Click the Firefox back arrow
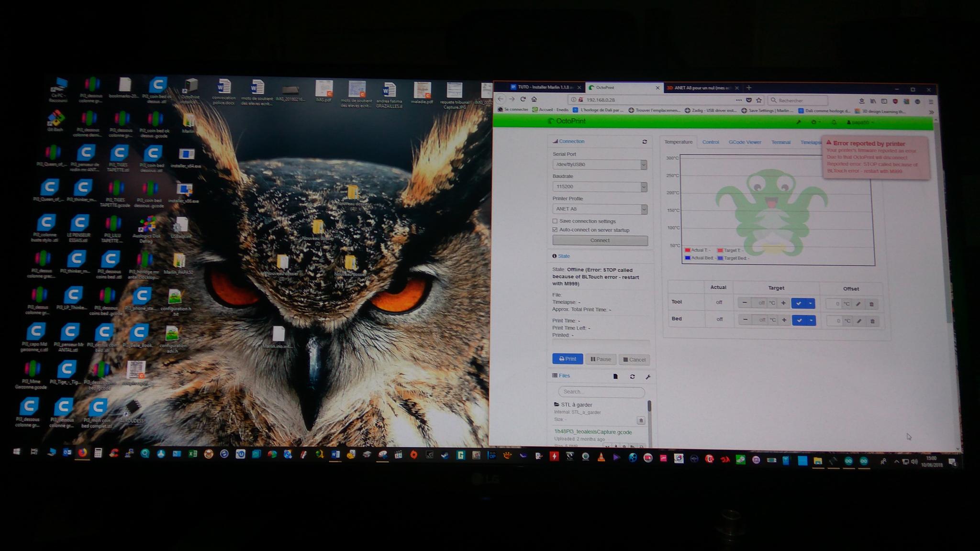The width and height of the screenshot is (980, 551). (x=501, y=99)
